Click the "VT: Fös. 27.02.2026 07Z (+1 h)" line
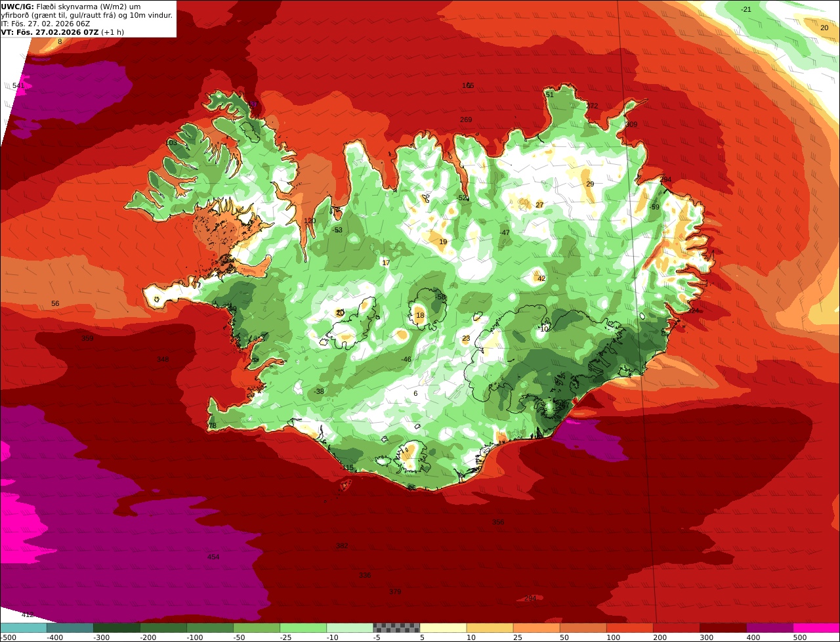Screen dimensions: 840x642 coord(62,32)
